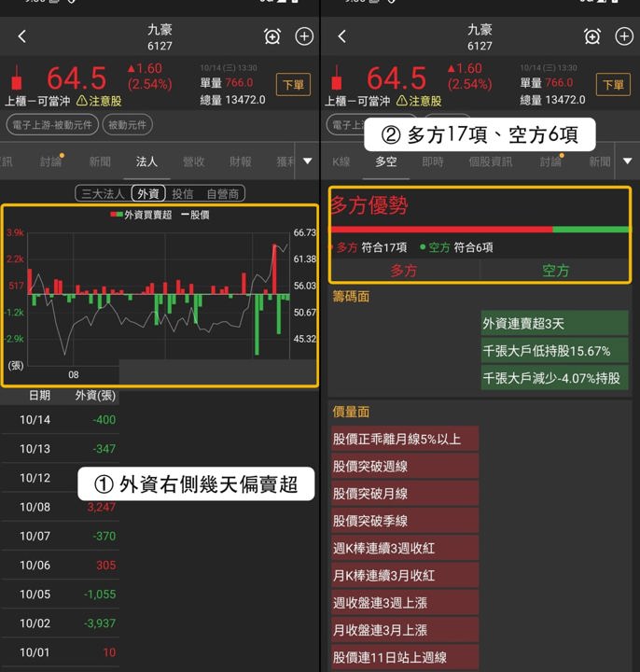Select 三大法人 segment option

103,194
